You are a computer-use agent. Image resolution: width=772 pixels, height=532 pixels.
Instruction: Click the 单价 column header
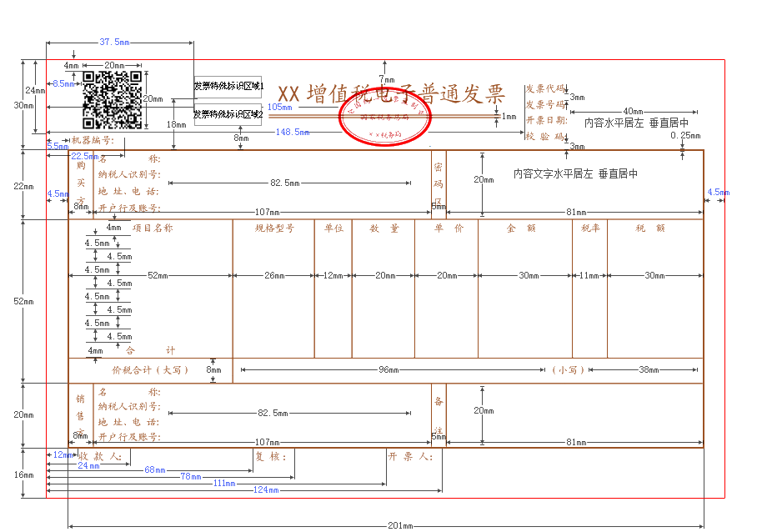[x=449, y=228]
